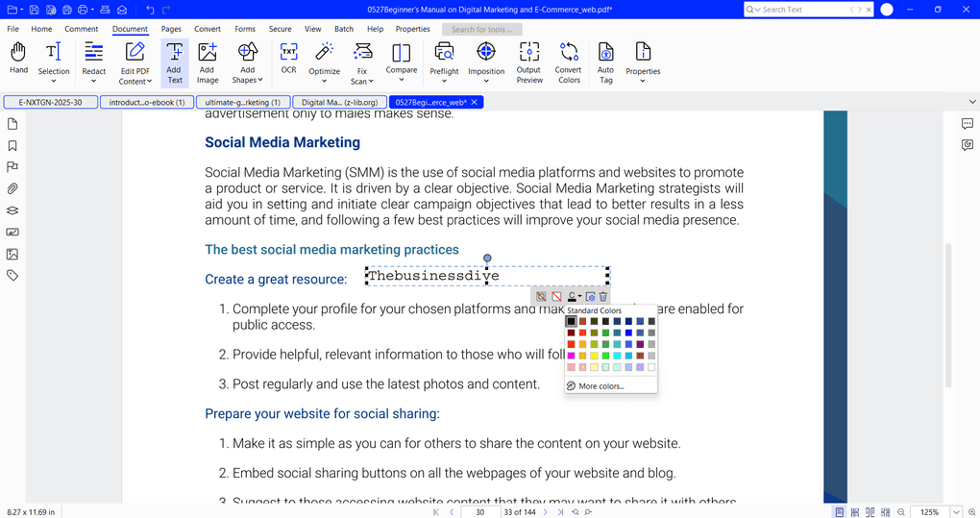Click the Search Text field
Screen dimensions: 980x518
coord(803,10)
